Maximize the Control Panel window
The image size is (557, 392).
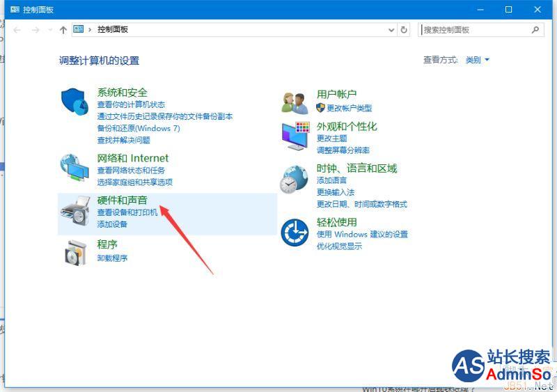point(509,10)
